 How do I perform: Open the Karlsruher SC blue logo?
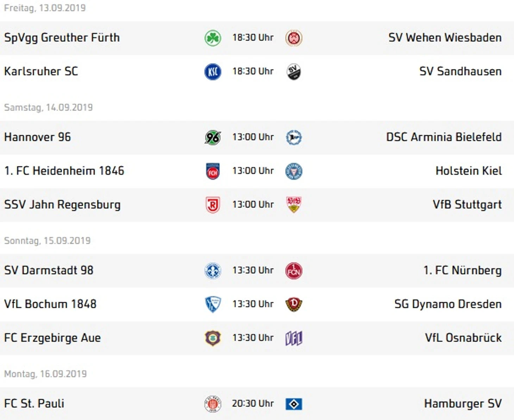(213, 71)
